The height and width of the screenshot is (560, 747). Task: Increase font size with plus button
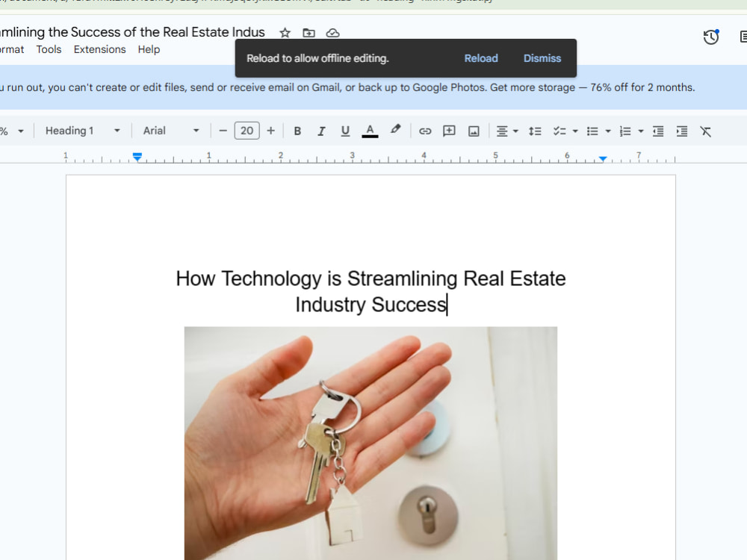point(270,131)
